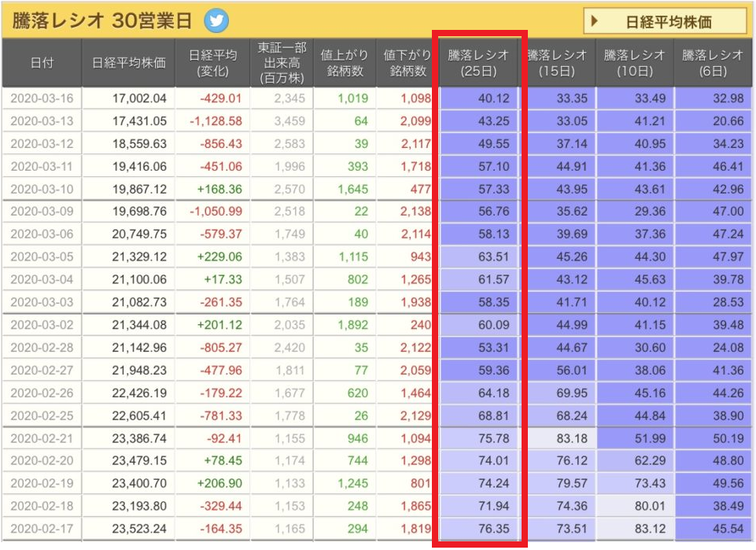Click the date cell 2020-03-02

coord(42,325)
